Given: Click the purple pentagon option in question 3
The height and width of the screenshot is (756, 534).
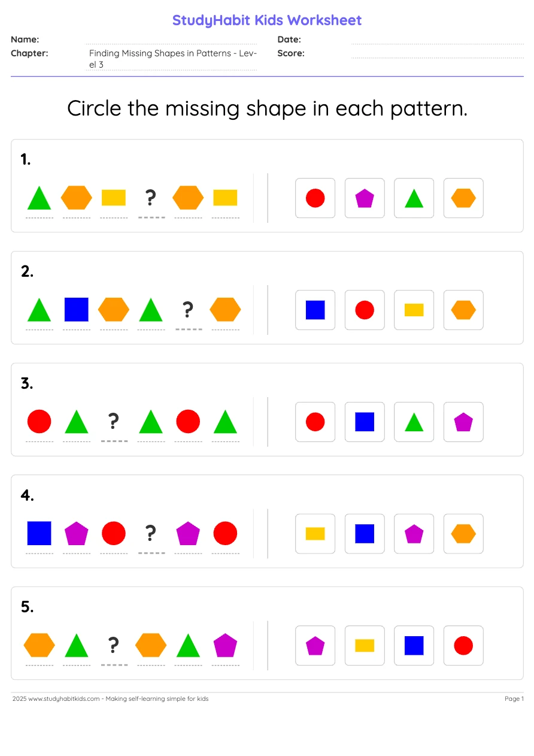Looking at the screenshot, I should click(463, 422).
